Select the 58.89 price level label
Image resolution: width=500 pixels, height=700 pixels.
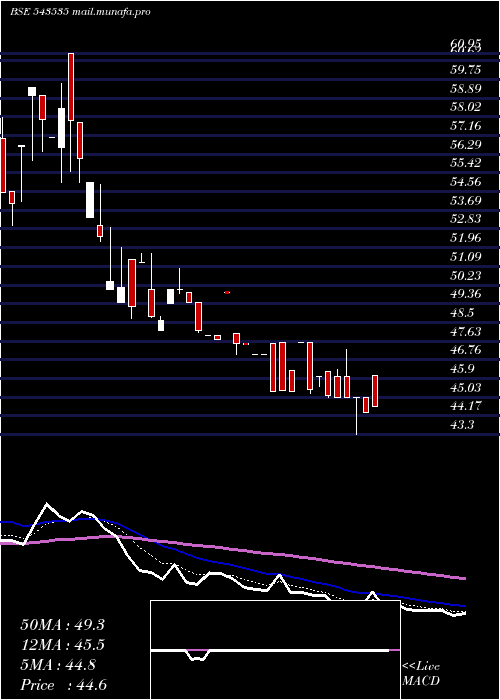[x=466, y=88]
